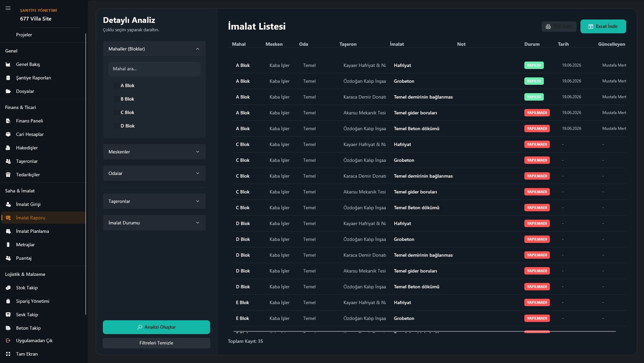Click YAPILMADI badge in A Blok Temel Beton dökümü row
The height and width of the screenshot is (363, 644).
(537, 129)
